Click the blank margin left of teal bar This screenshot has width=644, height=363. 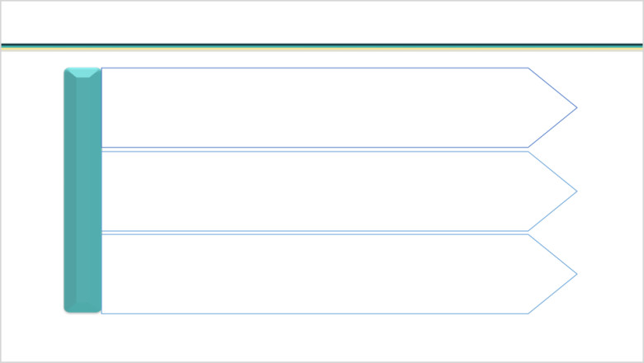[x=32, y=191]
